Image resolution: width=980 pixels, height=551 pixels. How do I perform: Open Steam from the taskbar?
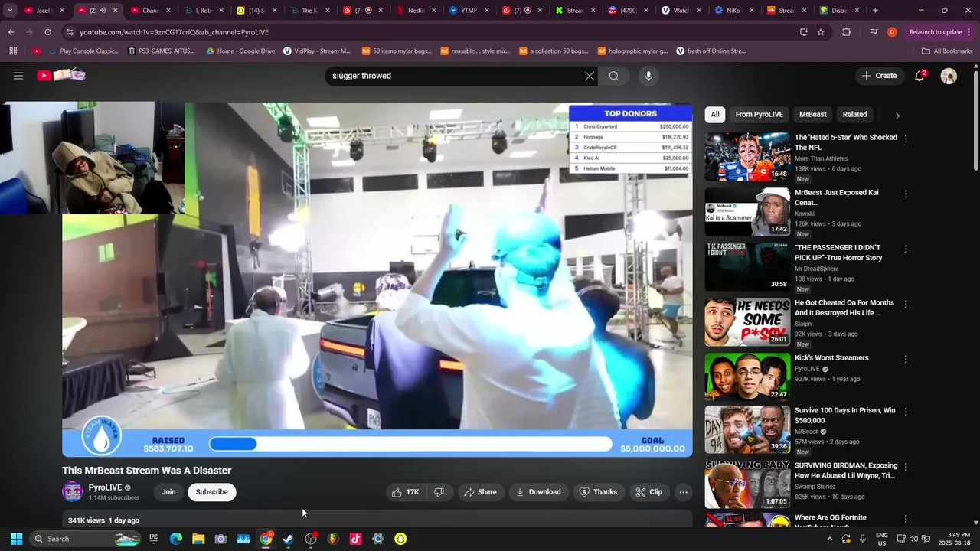point(288,539)
